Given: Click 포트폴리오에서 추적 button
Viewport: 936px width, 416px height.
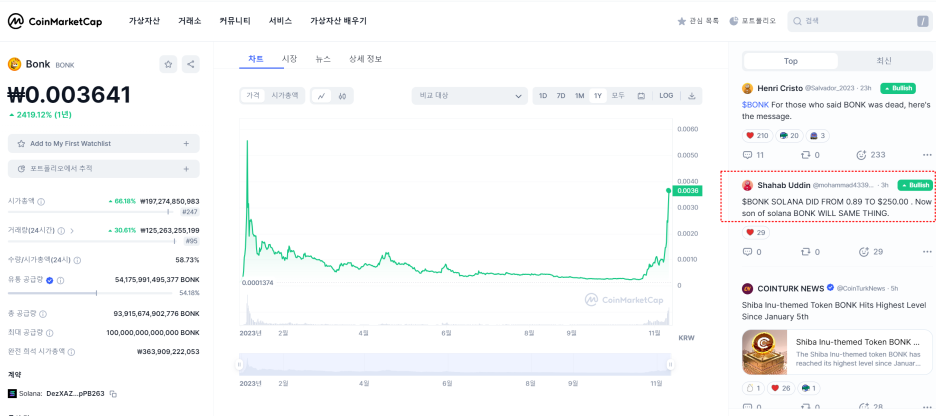Looking at the screenshot, I should [103, 169].
